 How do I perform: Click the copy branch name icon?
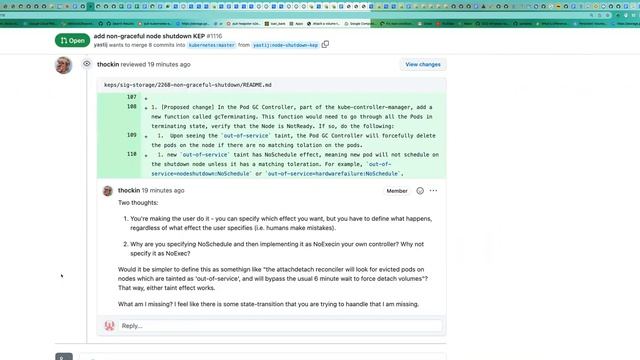pyautogui.click(x=325, y=44)
